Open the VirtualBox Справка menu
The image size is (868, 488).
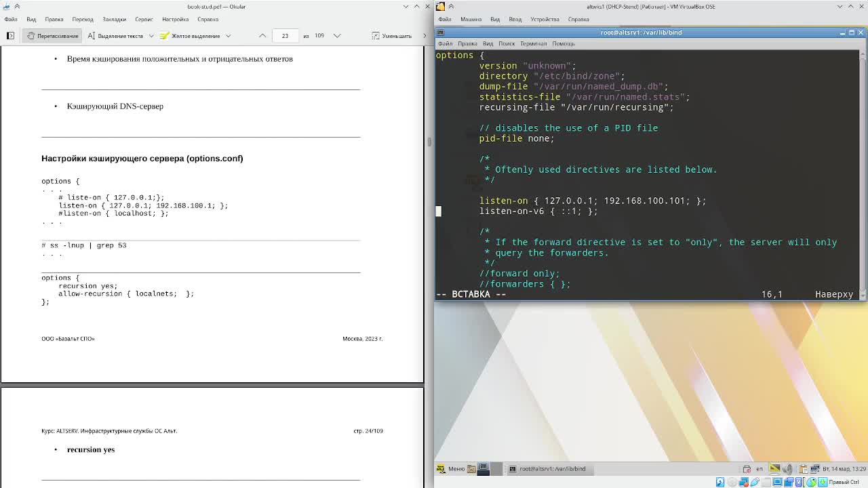pyautogui.click(x=578, y=19)
